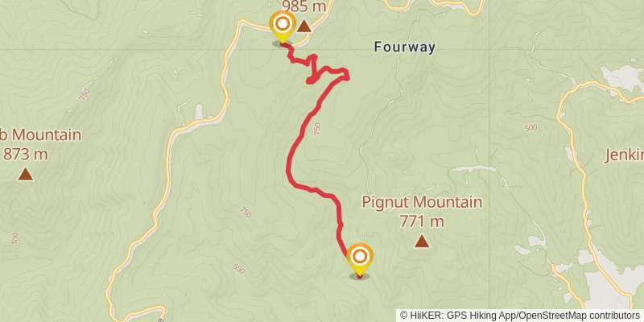Click the trail start pin marker at the top
644x322 pixels.
[283, 27]
